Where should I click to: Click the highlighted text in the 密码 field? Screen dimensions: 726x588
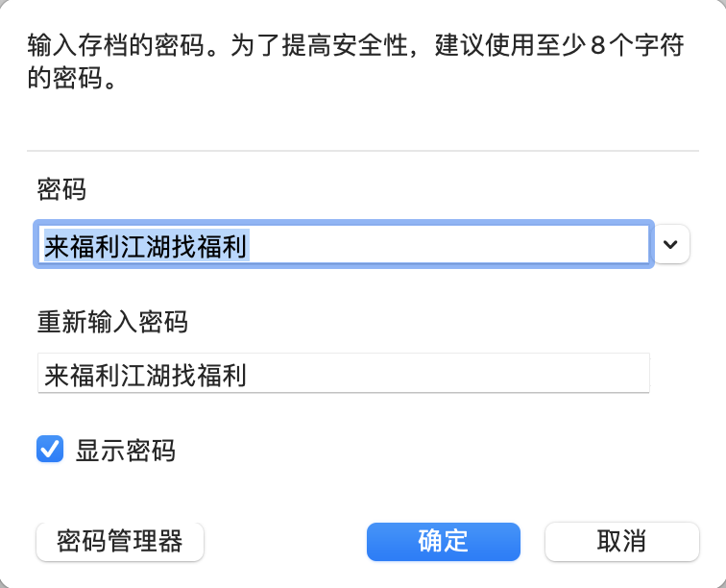pyautogui.click(x=146, y=247)
